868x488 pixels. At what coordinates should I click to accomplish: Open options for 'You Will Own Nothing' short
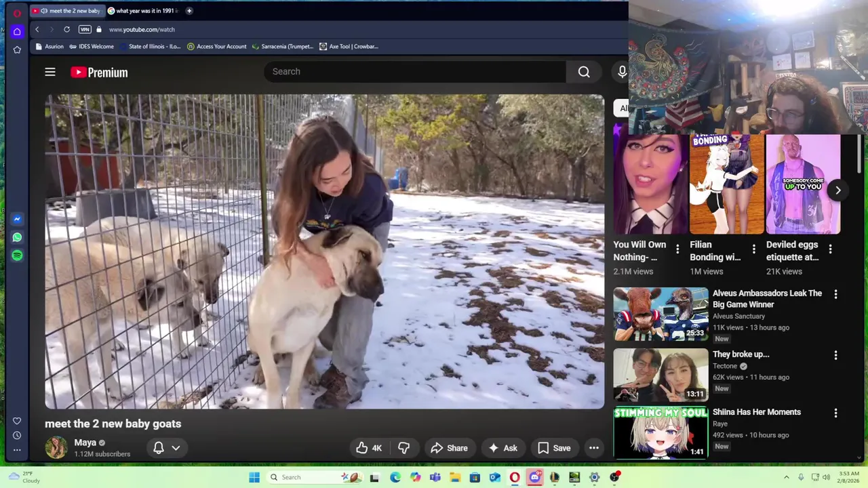[x=677, y=250]
